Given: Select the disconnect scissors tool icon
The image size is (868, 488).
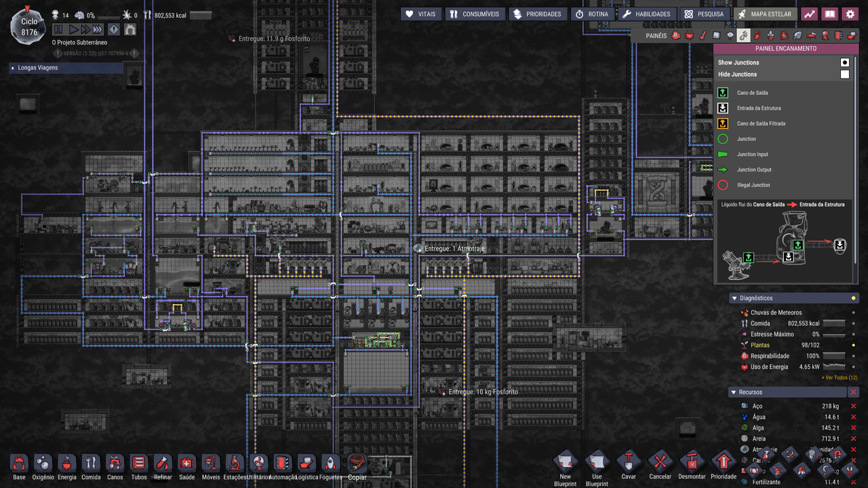Looking at the screenshot, I should 850,470.
